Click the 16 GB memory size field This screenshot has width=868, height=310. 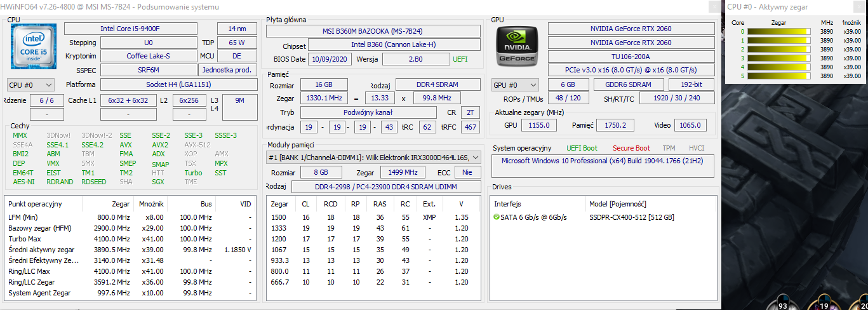pyautogui.click(x=323, y=85)
